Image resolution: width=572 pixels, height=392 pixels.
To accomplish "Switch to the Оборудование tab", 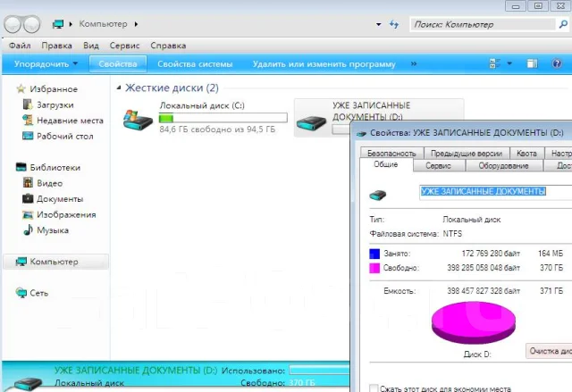I will pos(503,166).
